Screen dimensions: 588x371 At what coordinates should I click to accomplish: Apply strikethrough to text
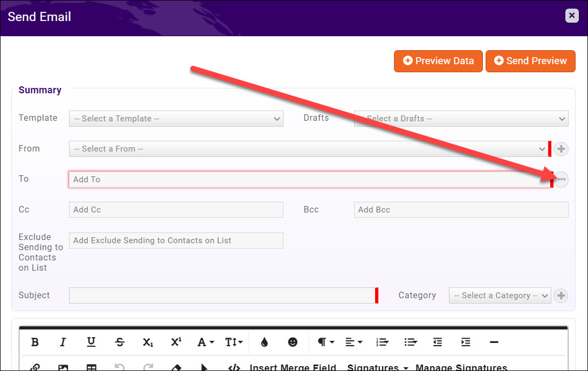point(120,342)
